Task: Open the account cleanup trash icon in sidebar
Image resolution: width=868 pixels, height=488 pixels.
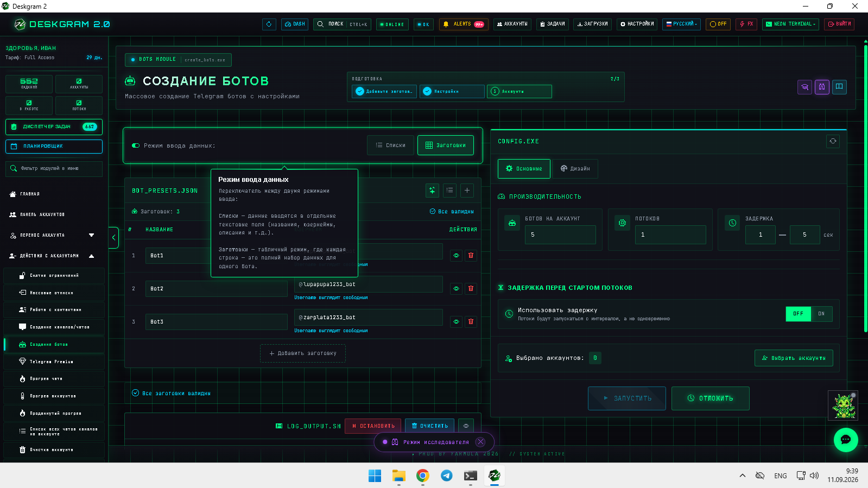Action: pyautogui.click(x=22, y=449)
